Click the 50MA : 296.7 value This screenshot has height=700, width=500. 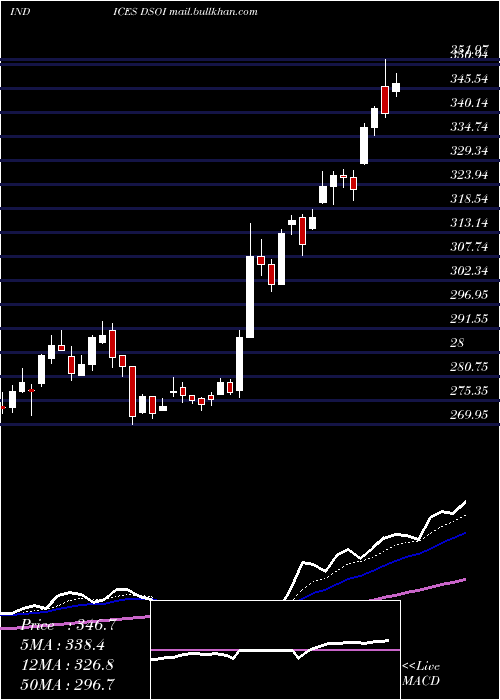pos(68,684)
